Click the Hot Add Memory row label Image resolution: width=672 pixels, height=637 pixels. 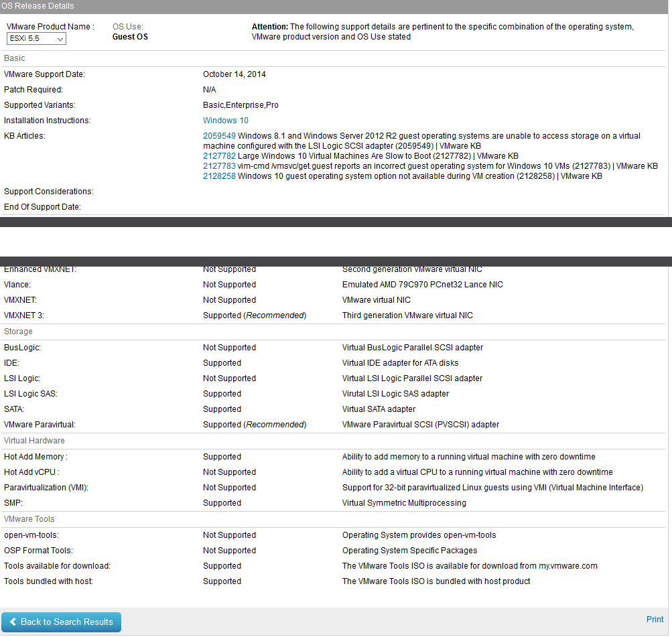pos(36,457)
